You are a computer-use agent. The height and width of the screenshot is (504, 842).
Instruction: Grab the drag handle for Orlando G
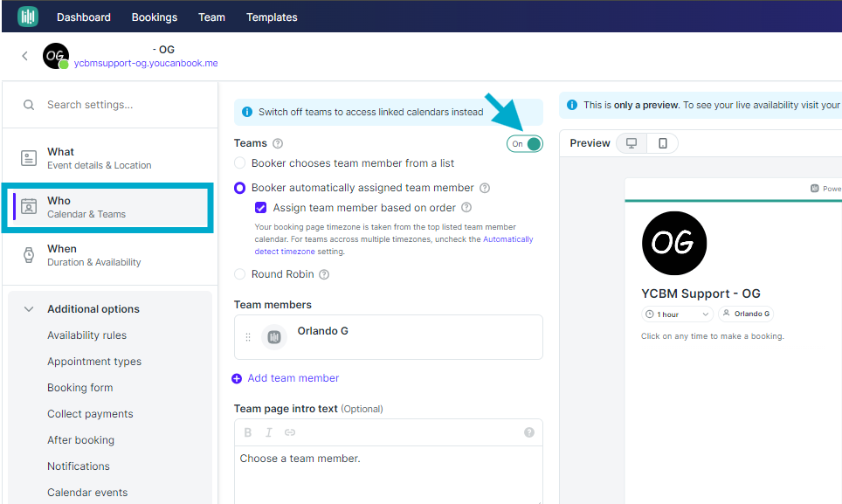pyautogui.click(x=248, y=337)
